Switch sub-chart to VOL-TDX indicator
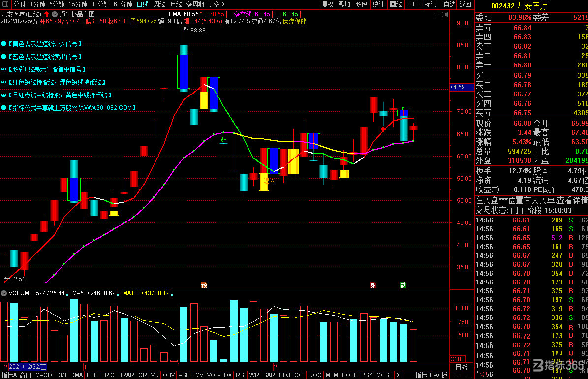The image size is (588, 379). point(219,375)
